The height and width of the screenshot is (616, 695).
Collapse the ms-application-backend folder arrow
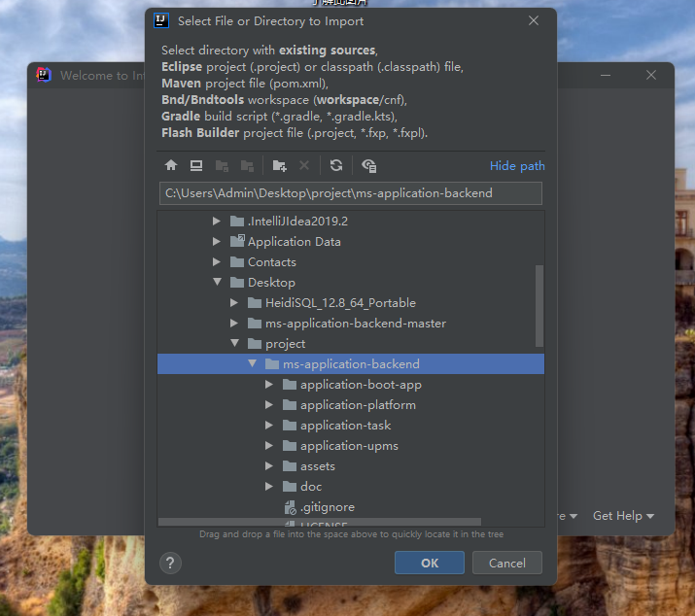(252, 364)
